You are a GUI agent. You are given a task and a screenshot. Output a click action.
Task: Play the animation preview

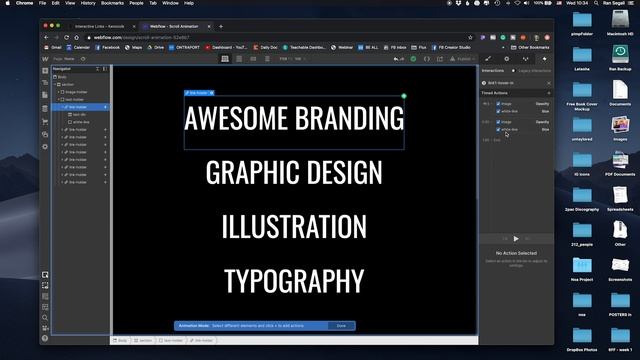click(x=516, y=239)
